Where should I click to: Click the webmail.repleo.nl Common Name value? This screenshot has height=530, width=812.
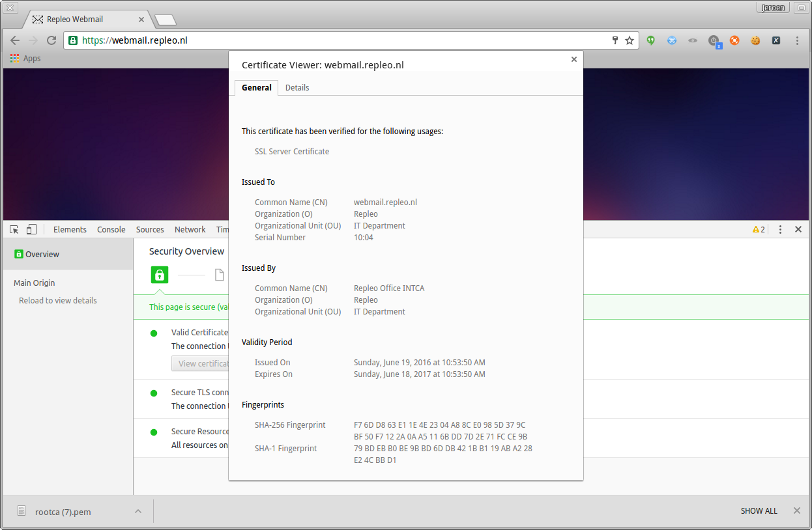point(385,202)
